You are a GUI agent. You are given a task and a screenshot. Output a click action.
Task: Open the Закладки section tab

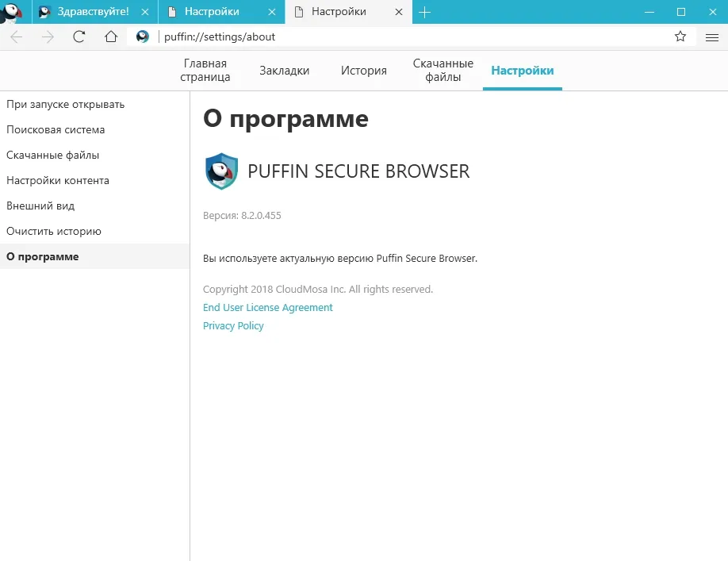point(284,71)
